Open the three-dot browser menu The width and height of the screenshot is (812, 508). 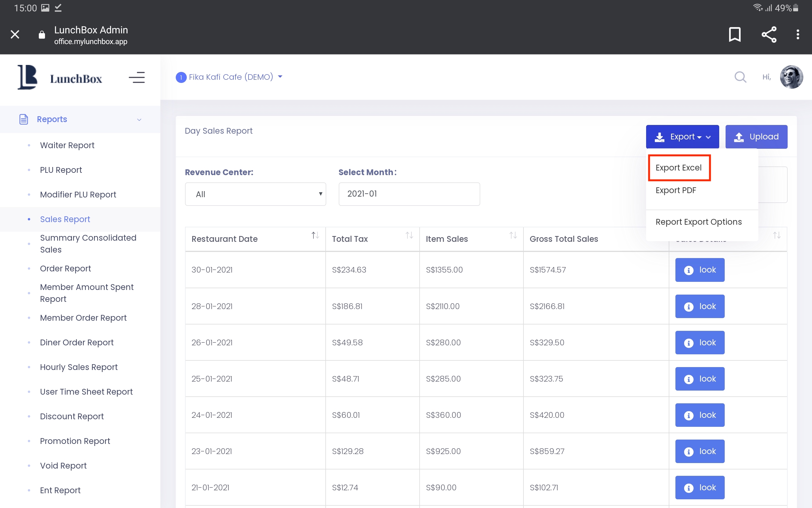[797, 34]
